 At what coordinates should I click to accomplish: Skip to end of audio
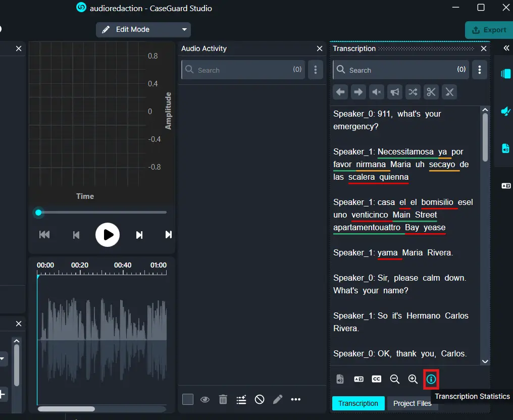pos(168,235)
